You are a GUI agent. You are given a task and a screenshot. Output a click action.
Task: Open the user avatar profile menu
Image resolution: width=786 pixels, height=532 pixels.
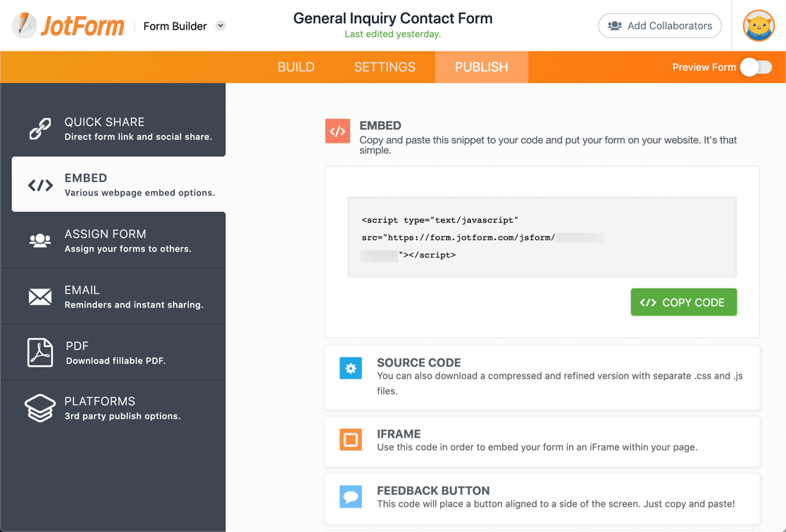point(759,26)
